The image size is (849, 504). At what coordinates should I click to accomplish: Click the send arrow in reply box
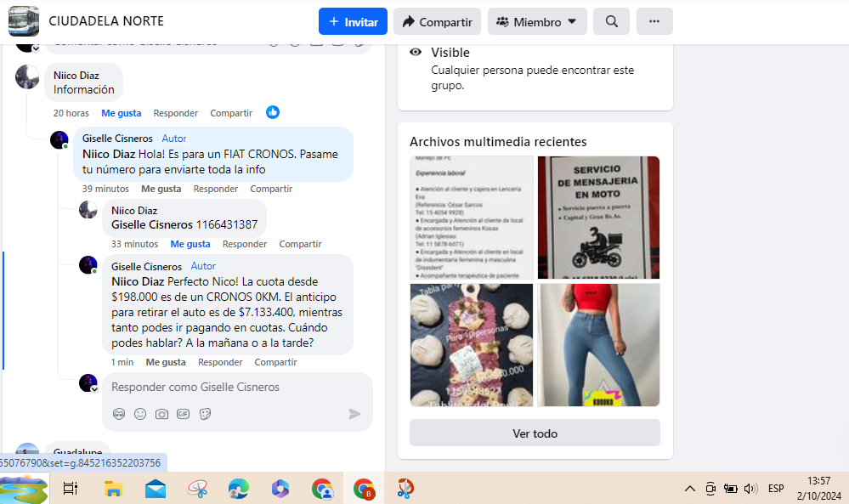click(x=354, y=414)
